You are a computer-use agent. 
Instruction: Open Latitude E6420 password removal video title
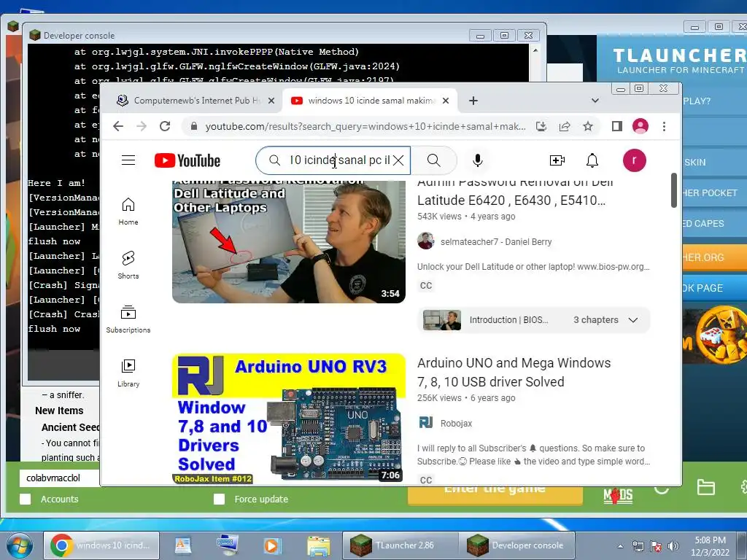pos(515,192)
